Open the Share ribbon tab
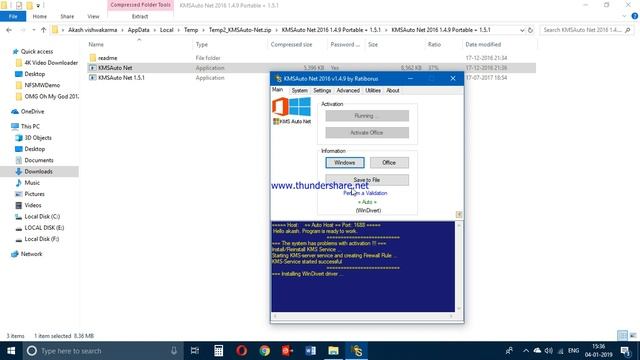This screenshot has width=640, height=360. [x=67, y=16]
